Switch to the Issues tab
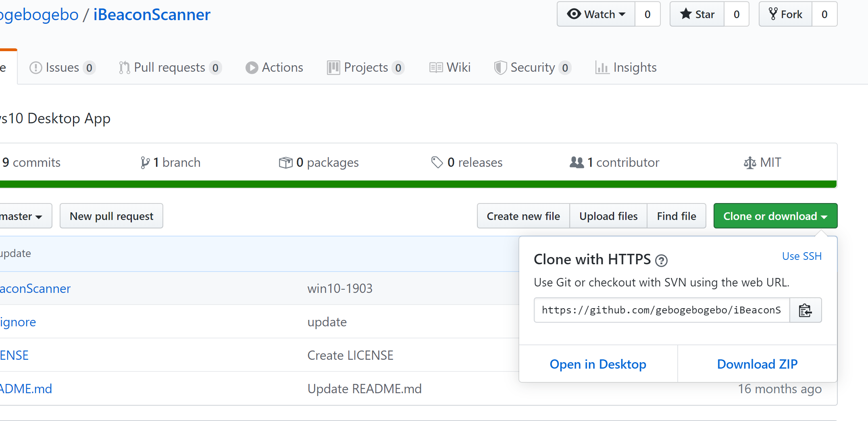The width and height of the screenshot is (868, 421). coord(62,68)
